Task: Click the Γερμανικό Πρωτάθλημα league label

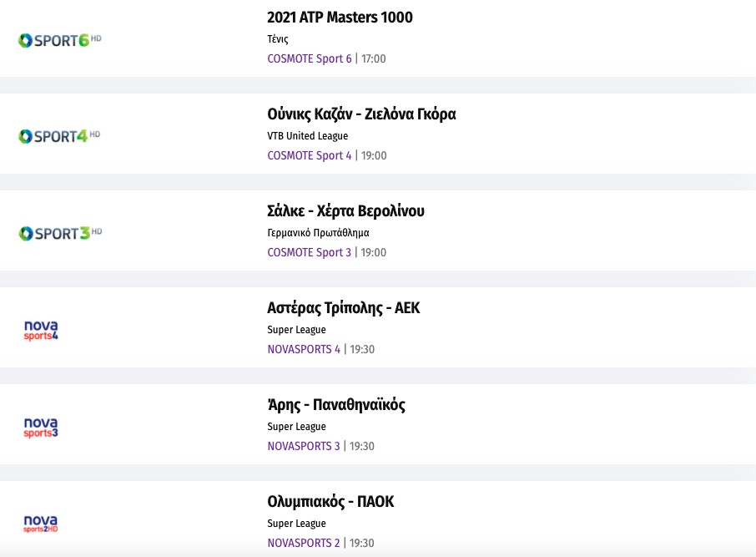Action: click(318, 233)
